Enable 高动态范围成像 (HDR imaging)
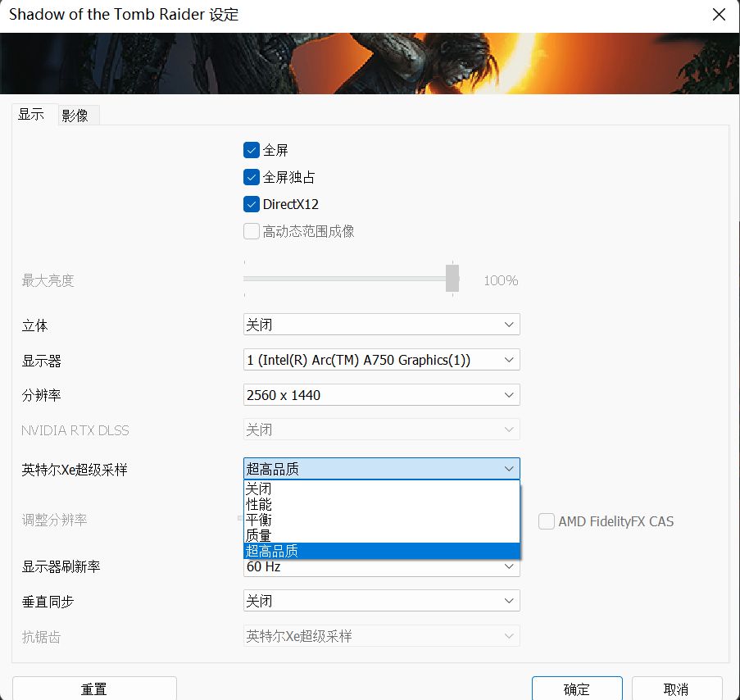The image size is (740, 700). [x=252, y=231]
